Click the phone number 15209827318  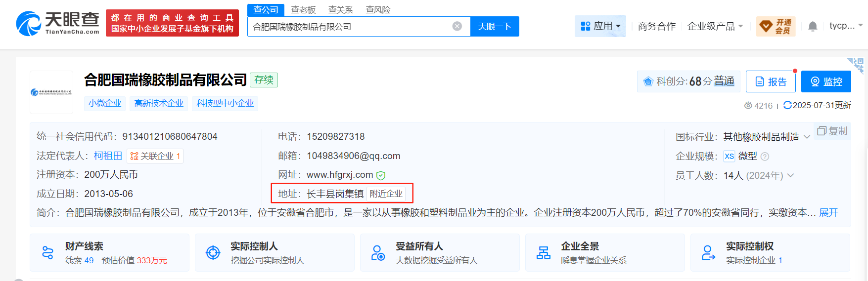click(x=335, y=136)
